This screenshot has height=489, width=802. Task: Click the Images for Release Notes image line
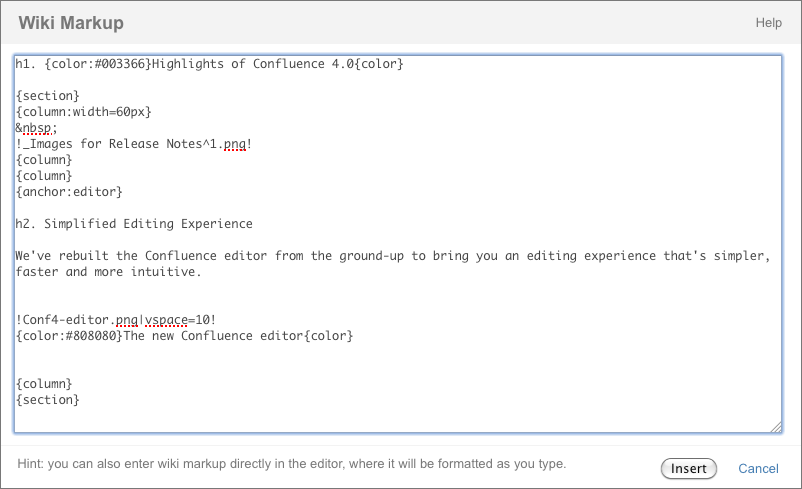pyautogui.click(x=133, y=144)
